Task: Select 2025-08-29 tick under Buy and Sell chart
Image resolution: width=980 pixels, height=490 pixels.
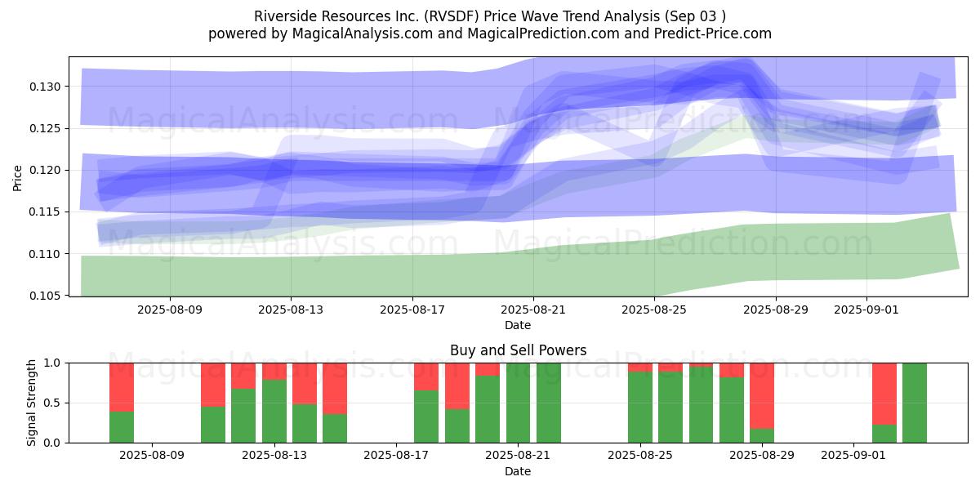Action: (762, 456)
